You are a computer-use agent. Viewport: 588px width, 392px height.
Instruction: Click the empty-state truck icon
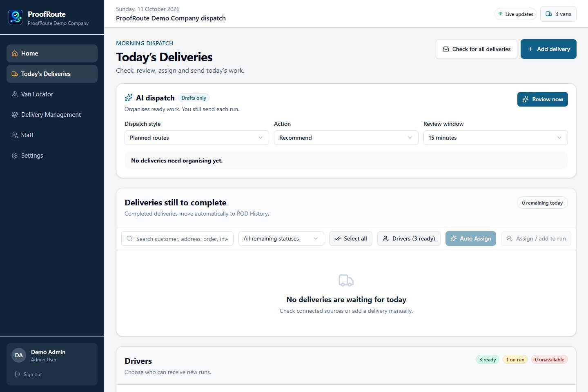coord(346,281)
